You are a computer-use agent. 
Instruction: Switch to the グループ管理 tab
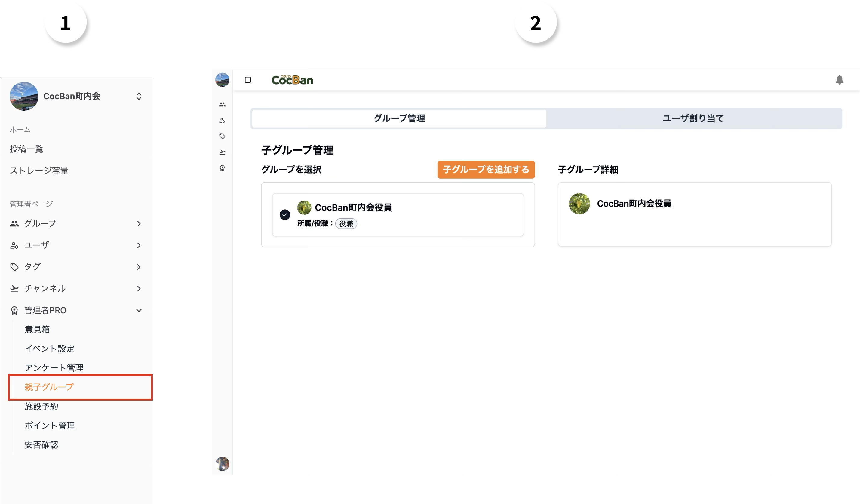tap(399, 118)
